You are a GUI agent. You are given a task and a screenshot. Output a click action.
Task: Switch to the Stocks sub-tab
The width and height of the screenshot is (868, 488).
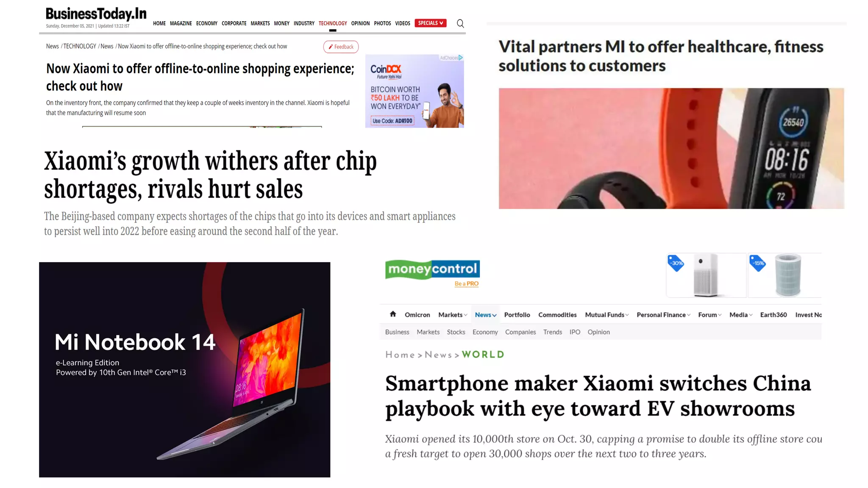click(x=456, y=332)
